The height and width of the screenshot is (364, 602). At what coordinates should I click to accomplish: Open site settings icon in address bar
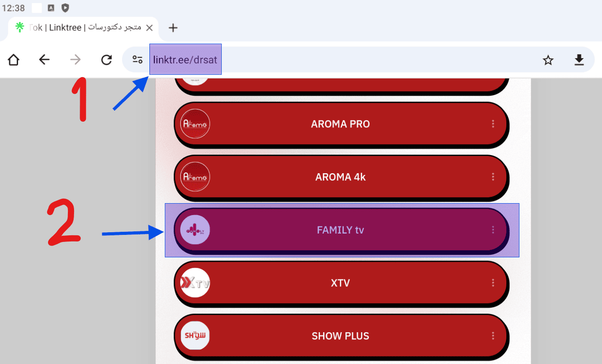click(x=137, y=60)
